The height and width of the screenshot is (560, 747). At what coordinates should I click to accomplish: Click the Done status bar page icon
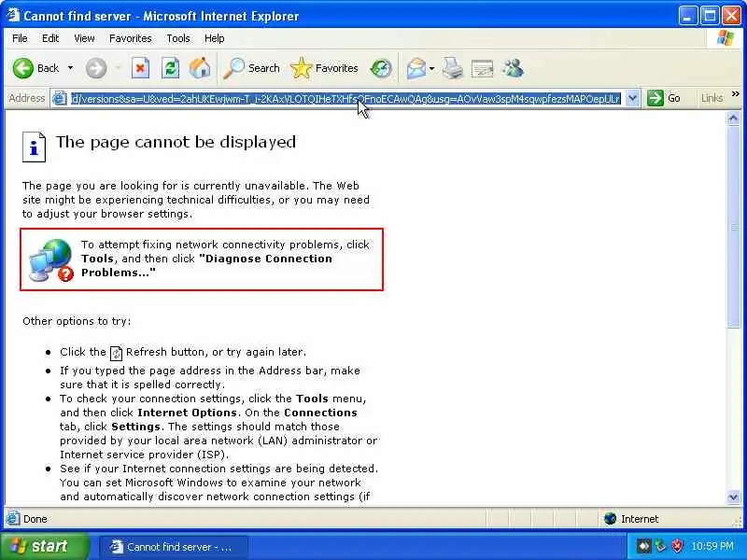13,518
